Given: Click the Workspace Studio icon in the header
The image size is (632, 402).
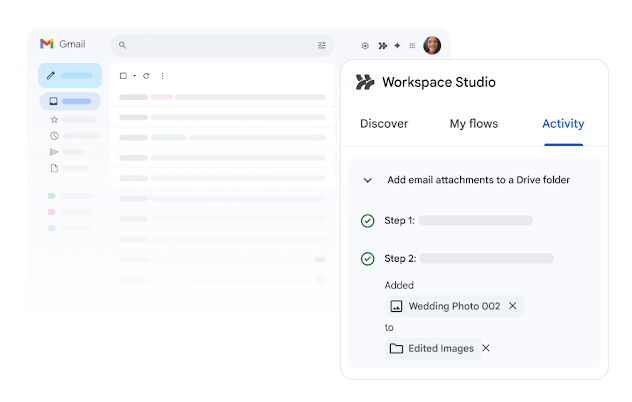Looking at the screenshot, I should point(382,46).
